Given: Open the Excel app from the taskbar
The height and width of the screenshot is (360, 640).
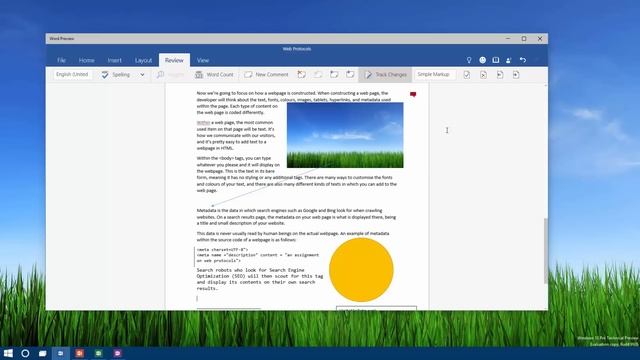Looking at the screenshot, I should pos(98,353).
